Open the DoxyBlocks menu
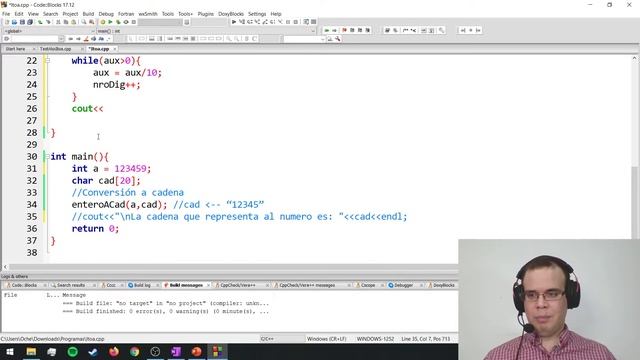Screen dimensions: 640x360 tap(231, 13)
